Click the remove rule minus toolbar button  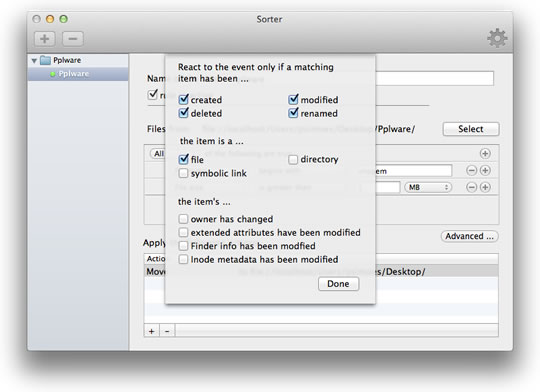73,39
